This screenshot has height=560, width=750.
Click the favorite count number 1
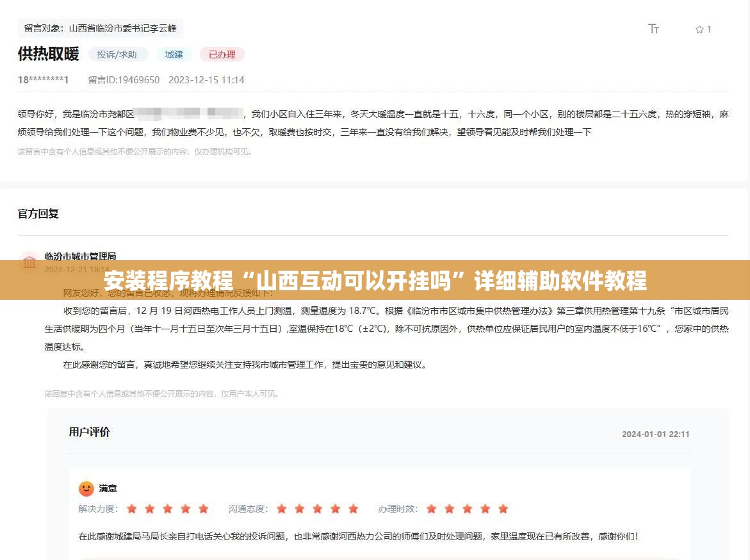tap(709, 29)
